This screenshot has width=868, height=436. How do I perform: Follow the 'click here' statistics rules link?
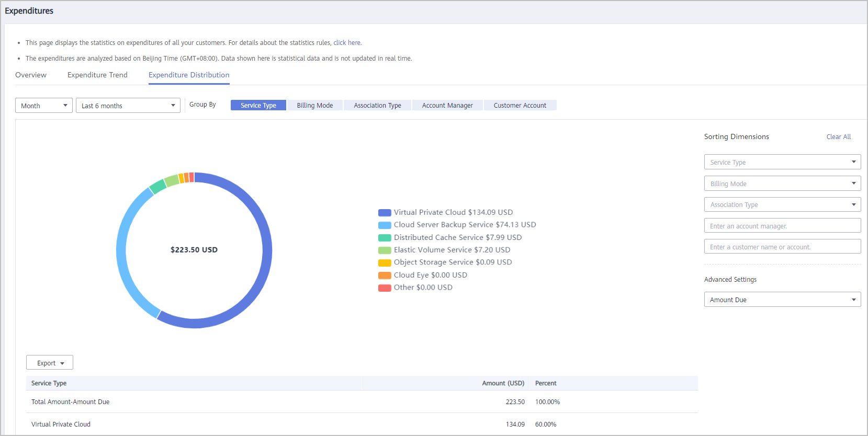pos(347,43)
